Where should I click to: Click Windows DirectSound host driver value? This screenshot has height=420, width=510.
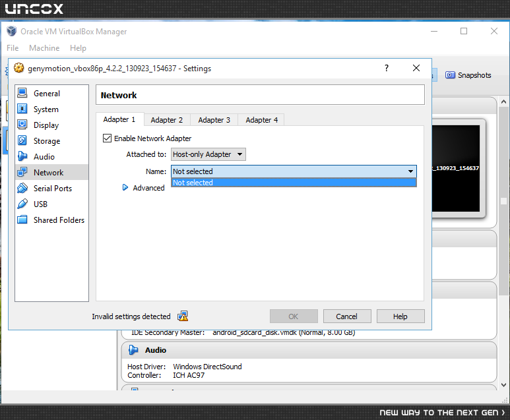tap(207, 367)
